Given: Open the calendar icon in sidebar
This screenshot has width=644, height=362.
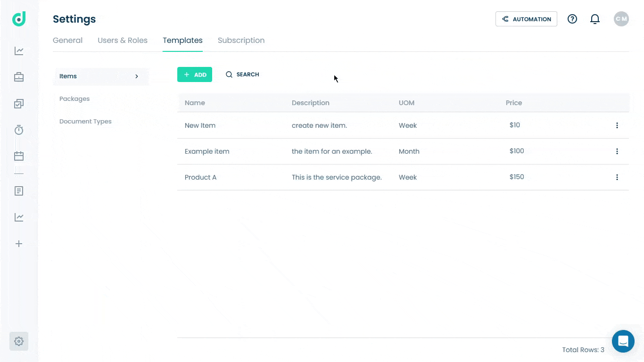Looking at the screenshot, I should pos(19,156).
